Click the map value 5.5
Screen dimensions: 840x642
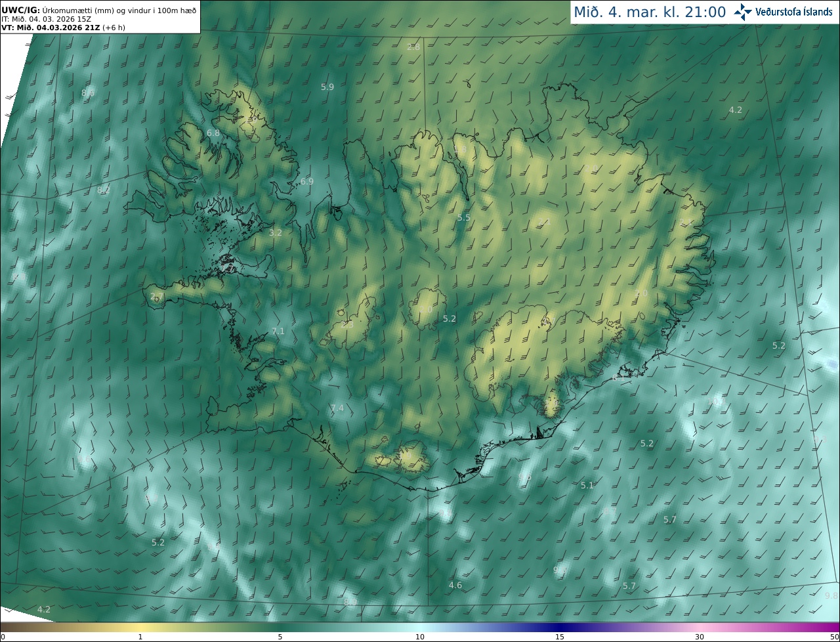464,217
